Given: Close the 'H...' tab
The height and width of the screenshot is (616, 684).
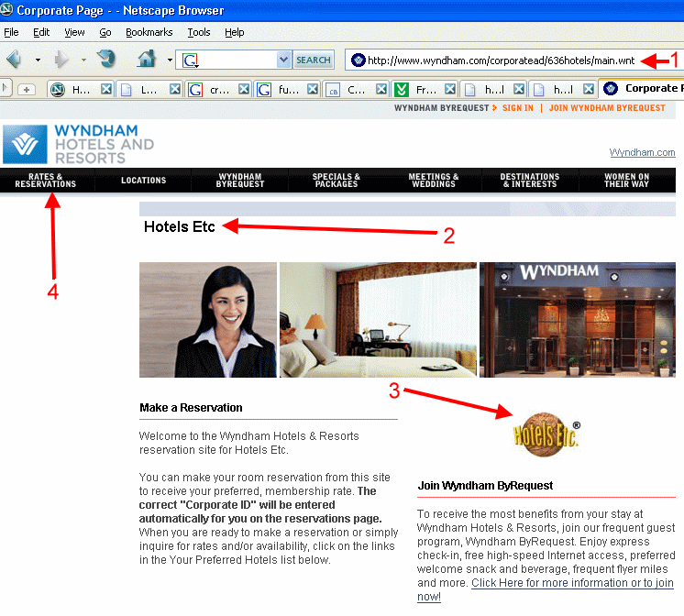Looking at the screenshot, I should pyautogui.click(x=106, y=89).
